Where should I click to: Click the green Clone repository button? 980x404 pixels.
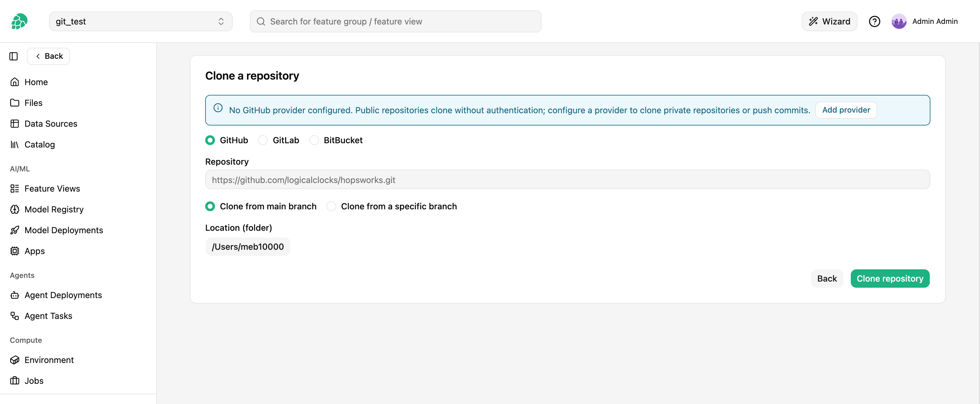(890, 279)
